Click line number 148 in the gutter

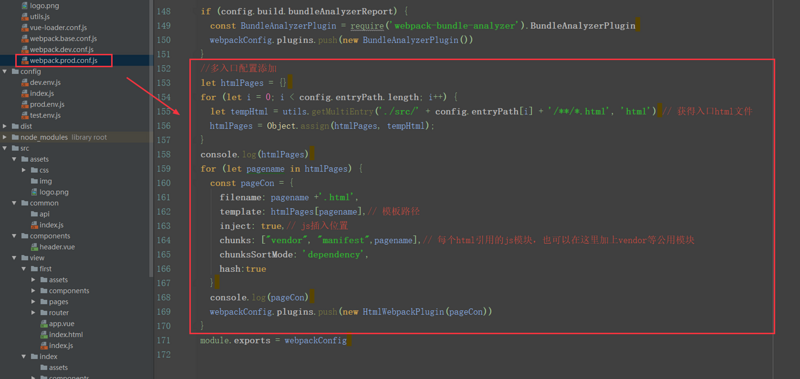tap(164, 11)
